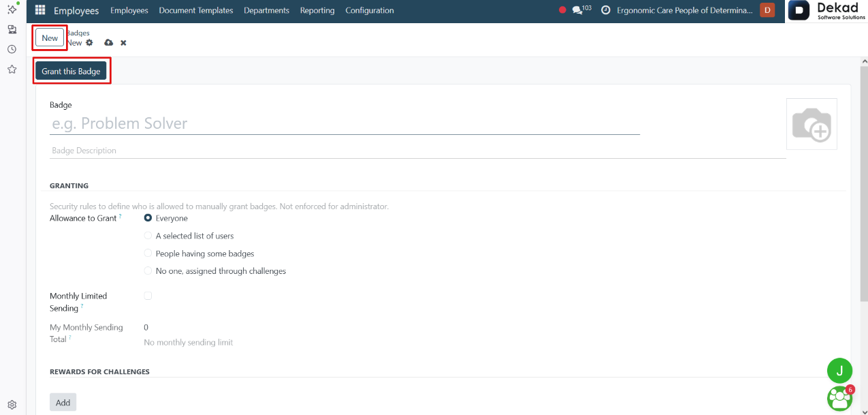
Task: Click the vertical scrollbar thumb
Action: 864,184
